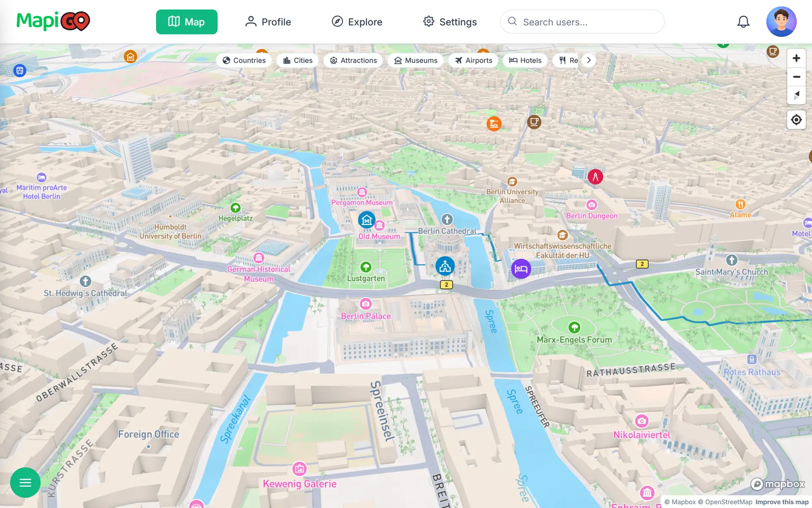
Task: Open the OpenStreetMap attribution link
Action: point(725,502)
